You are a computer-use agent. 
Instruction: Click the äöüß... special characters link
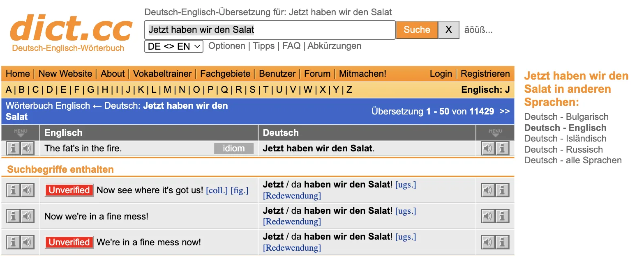tap(478, 30)
